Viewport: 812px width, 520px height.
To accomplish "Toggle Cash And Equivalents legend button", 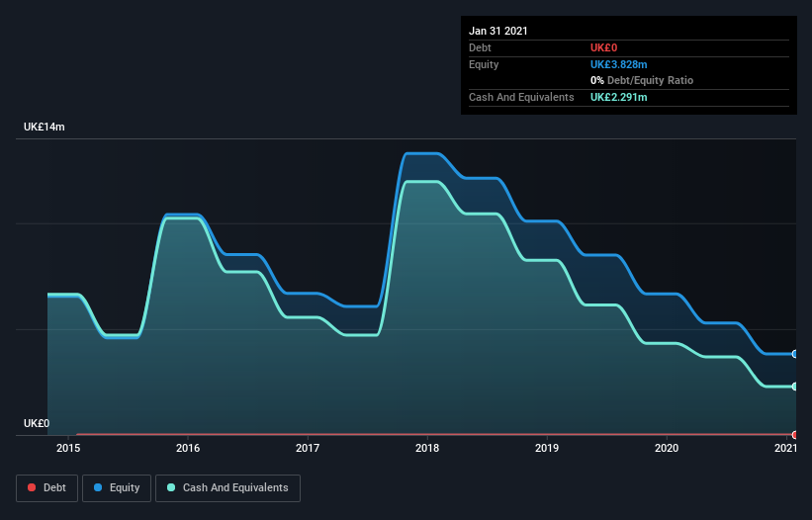I will point(227,488).
